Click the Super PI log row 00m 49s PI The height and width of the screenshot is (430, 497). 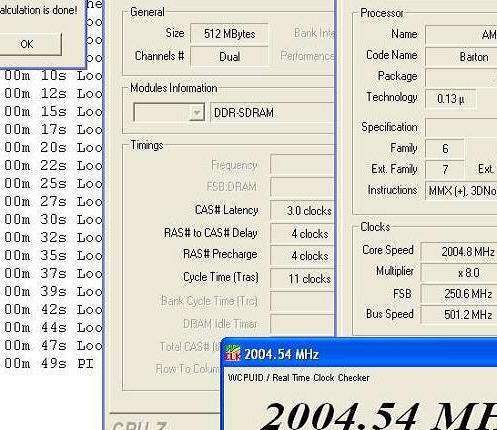[x=49, y=363]
